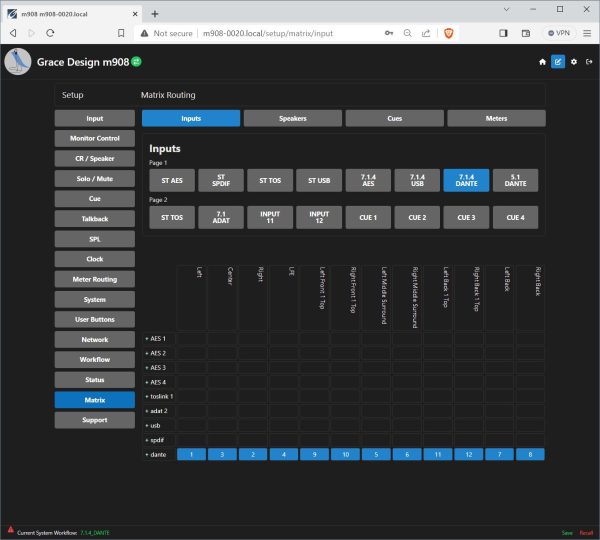
Task: Select the 5.1 DANTE input
Action: 515,180
